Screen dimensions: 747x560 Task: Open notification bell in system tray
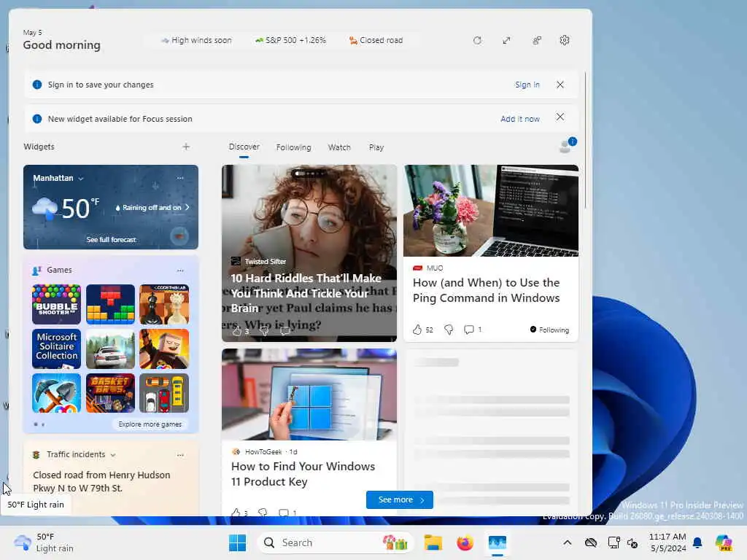pyautogui.click(x=697, y=542)
